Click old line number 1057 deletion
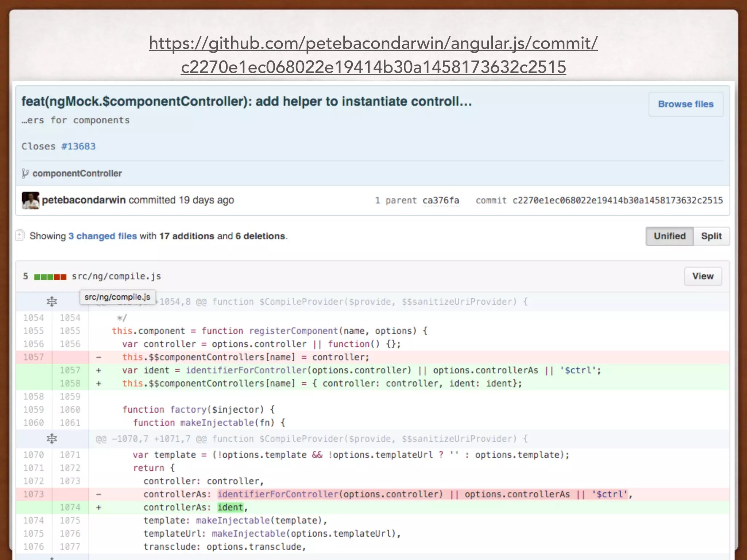 34,357
